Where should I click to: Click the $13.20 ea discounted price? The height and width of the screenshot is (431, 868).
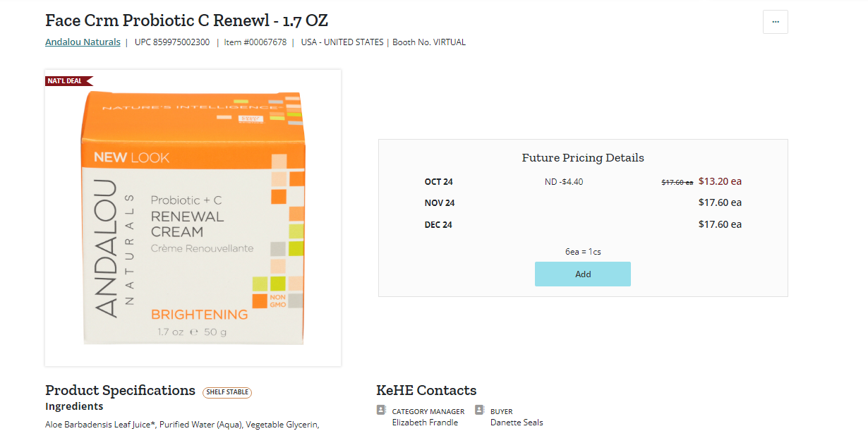tap(720, 181)
